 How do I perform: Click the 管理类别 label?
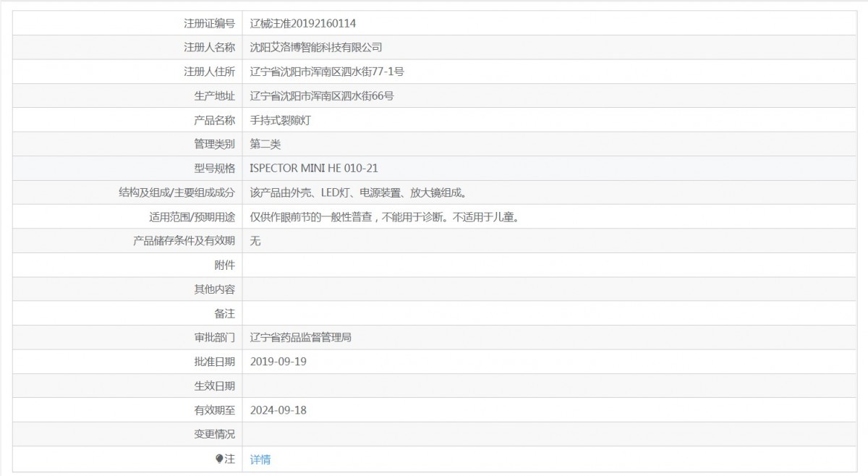point(215,144)
